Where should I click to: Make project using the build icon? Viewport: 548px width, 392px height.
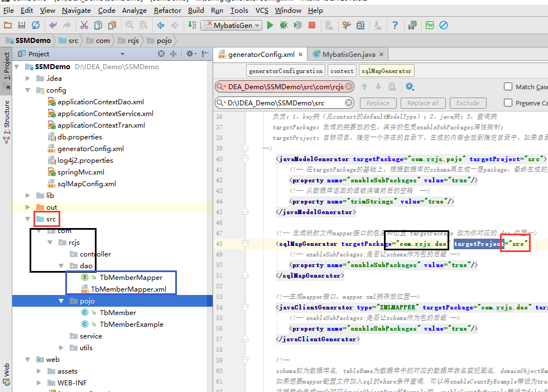(192, 25)
